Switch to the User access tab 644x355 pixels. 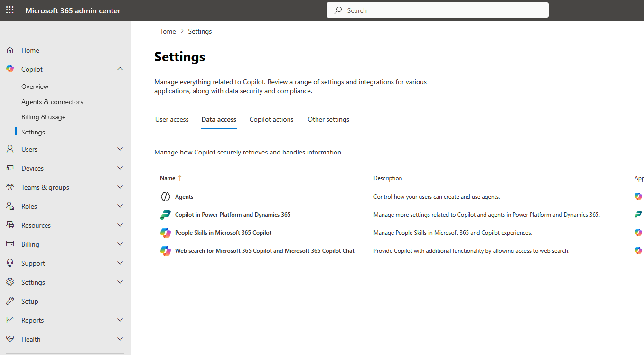[x=172, y=119]
